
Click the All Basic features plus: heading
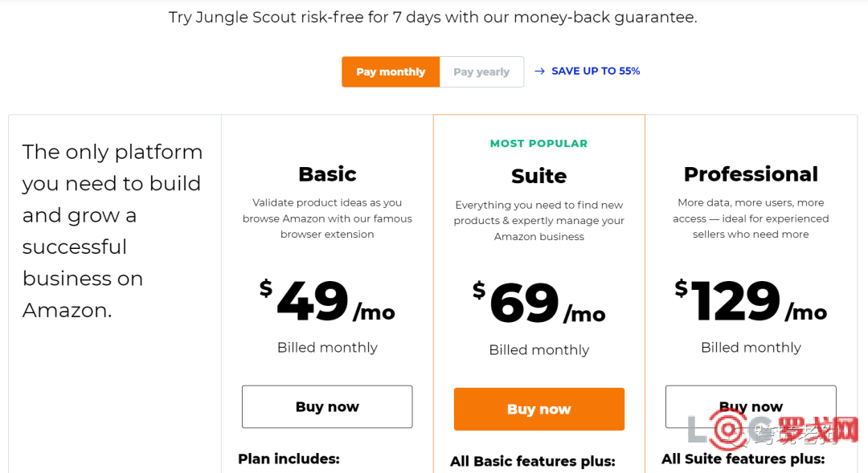pyautogui.click(x=532, y=461)
